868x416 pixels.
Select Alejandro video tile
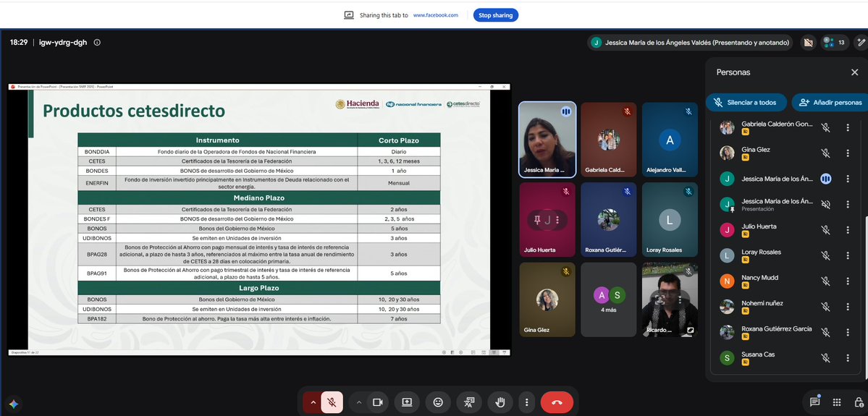tap(670, 140)
